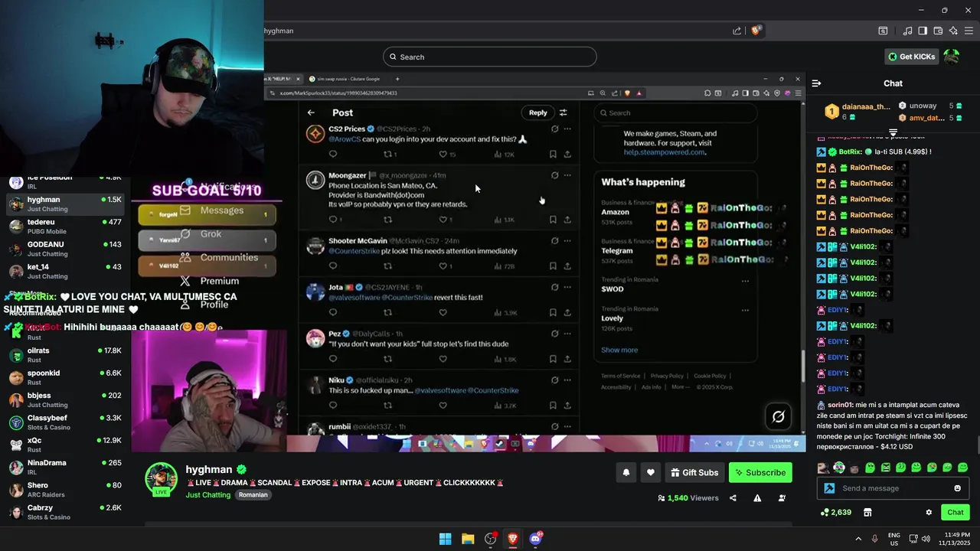Open Brave main hamburger menu

pyautogui.click(x=969, y=31)
